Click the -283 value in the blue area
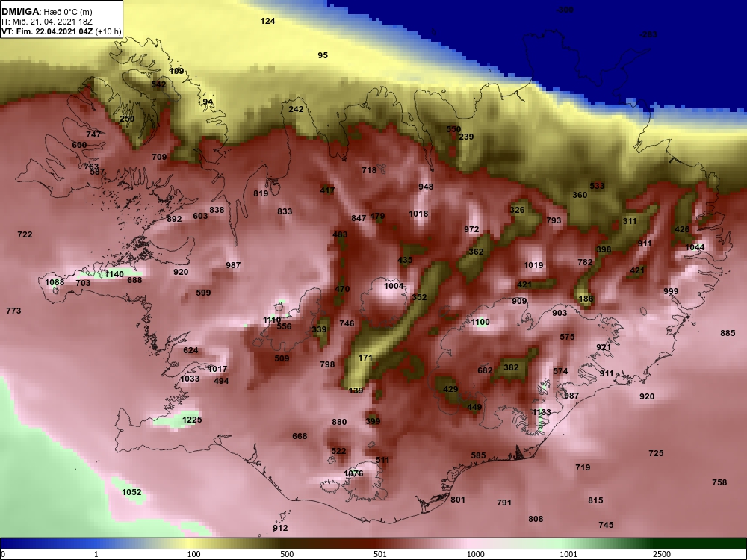This screenshot has width=747, height=560. (648, 34)
